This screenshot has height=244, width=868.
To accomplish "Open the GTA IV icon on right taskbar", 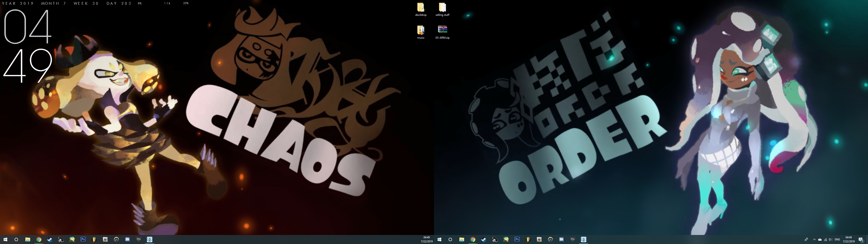I will [x=539, y=240].
